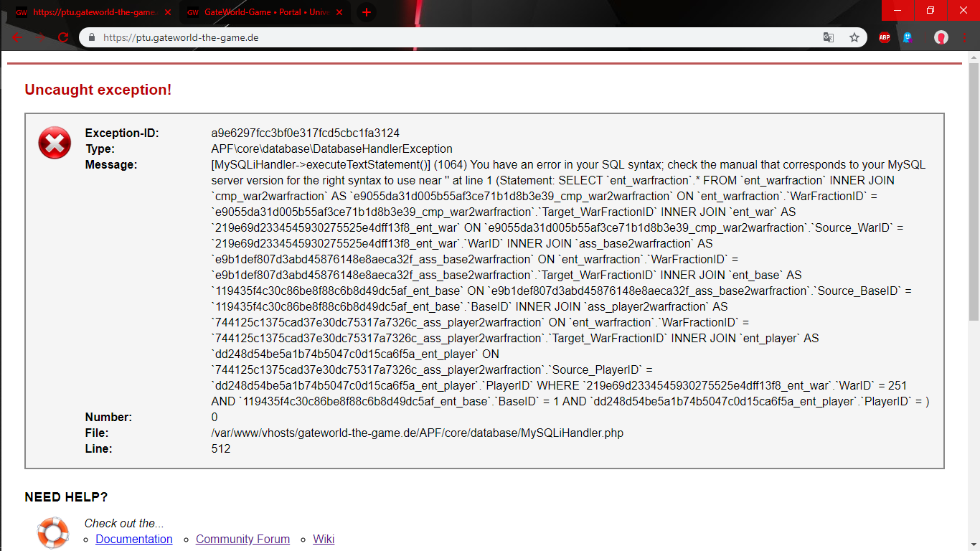Screen dimensions: 980x551
Task: Click the browser forward arrow
Action: coord(41,38)
